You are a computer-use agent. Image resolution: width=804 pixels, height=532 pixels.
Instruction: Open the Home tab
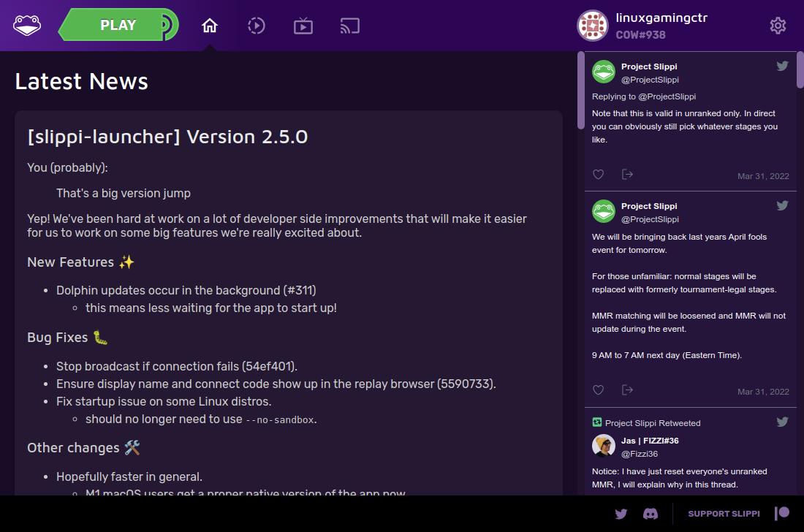pyautogui.click(x=209, y=26)
